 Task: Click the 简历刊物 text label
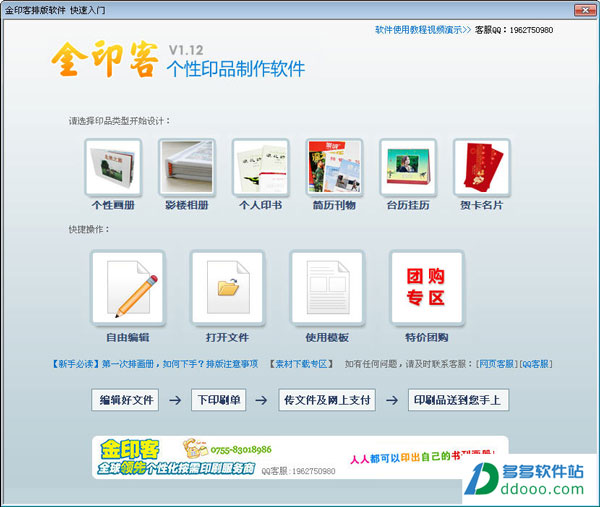334,205
